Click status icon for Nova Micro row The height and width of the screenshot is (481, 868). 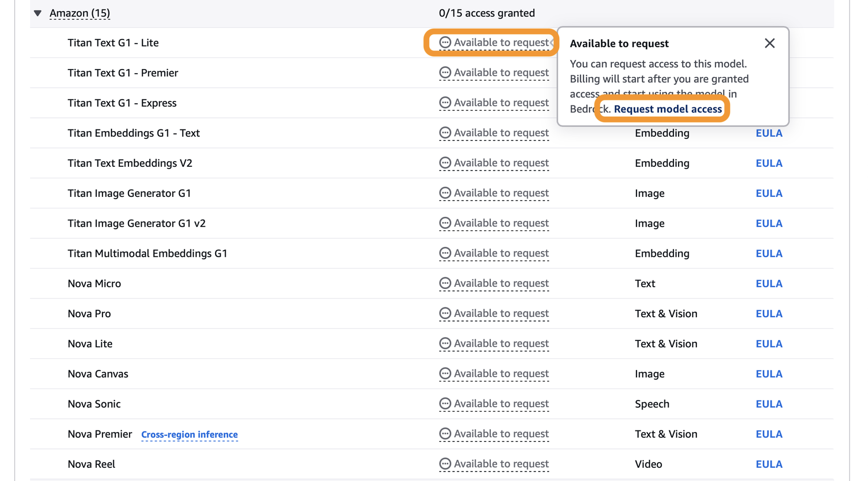click(x=445, y=283)
